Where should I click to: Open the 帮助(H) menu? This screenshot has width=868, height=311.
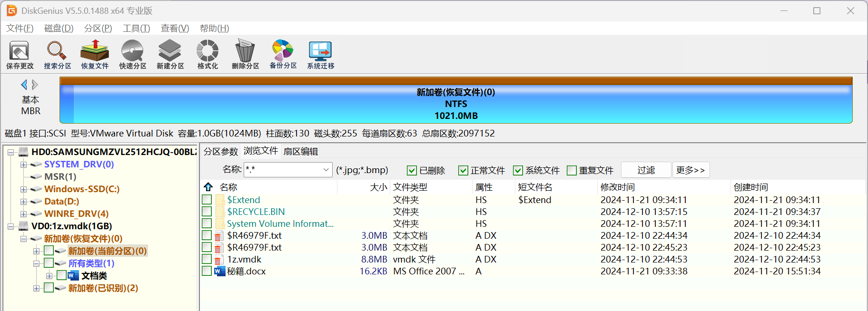click(215, 29)
